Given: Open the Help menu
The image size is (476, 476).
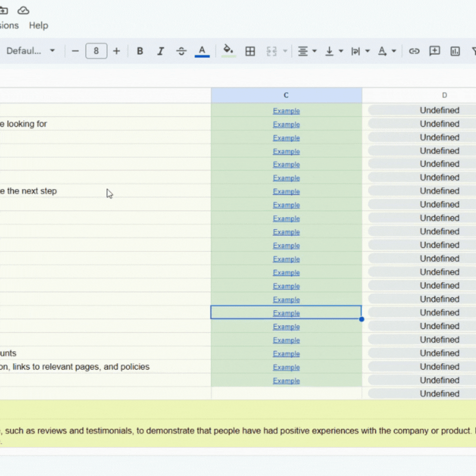Looking at the screenshot, I should tap(38, 26).
